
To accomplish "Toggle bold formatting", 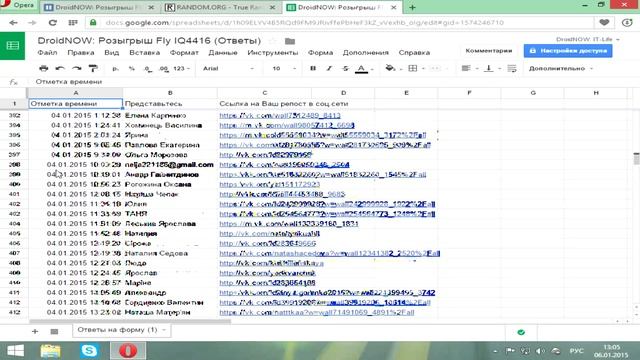I will click(313, 68).
